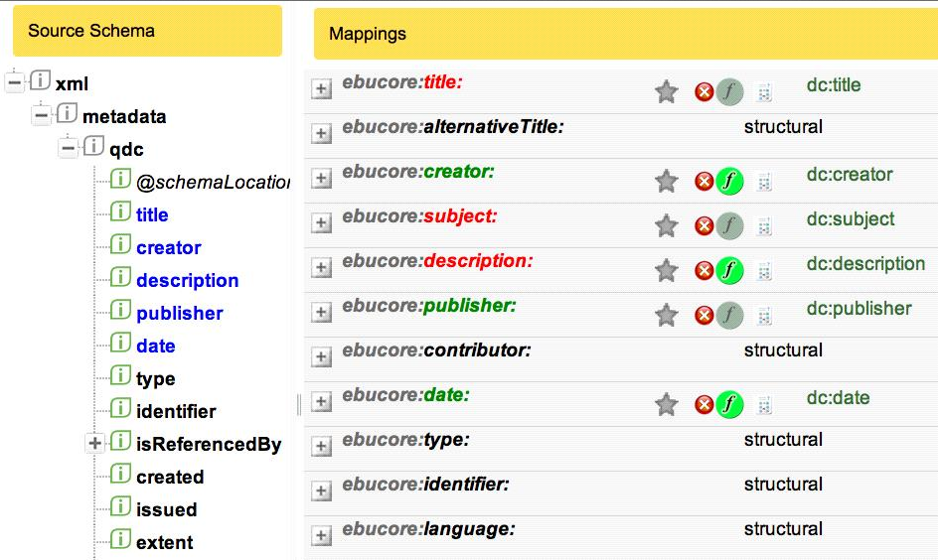This screenshot has height=560, width=938.
Task: Remove the dc:creator mapping with its red X
Action: [704, 181]
